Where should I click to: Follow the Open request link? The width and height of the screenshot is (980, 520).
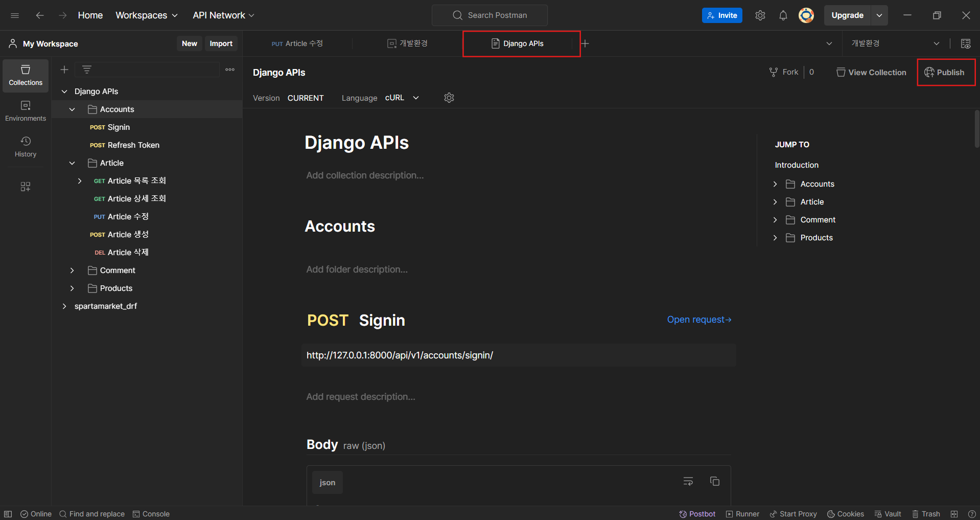[x=699, y=320]
